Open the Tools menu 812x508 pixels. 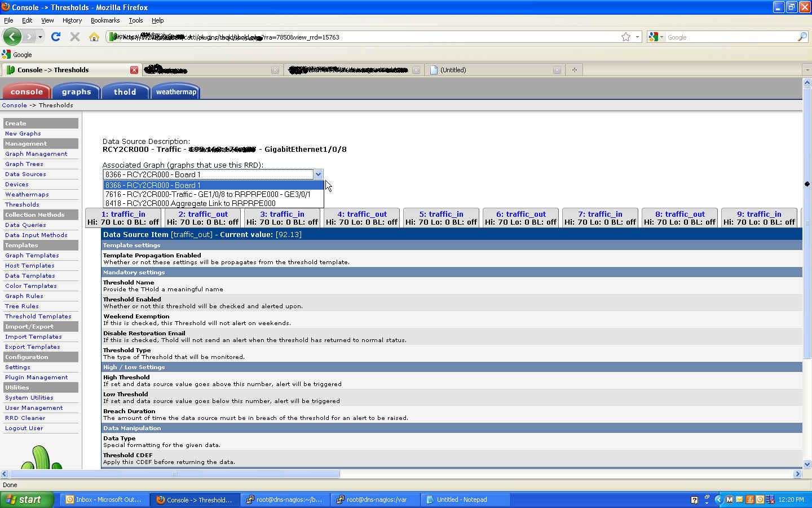pos(136,20)
